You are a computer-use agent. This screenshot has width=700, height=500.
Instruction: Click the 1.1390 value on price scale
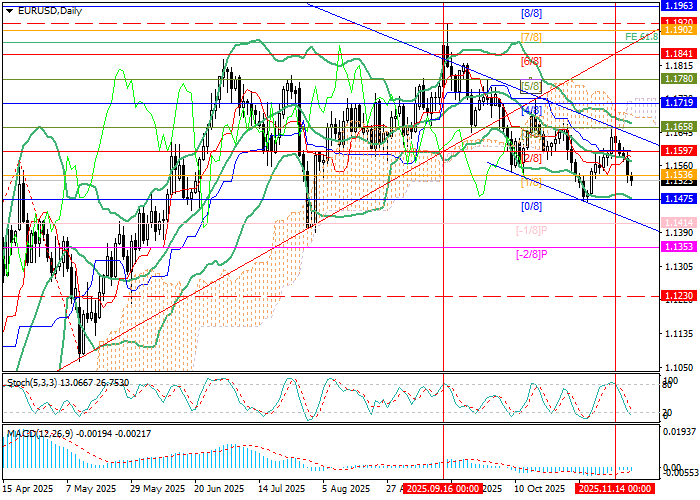pos(679,233)
